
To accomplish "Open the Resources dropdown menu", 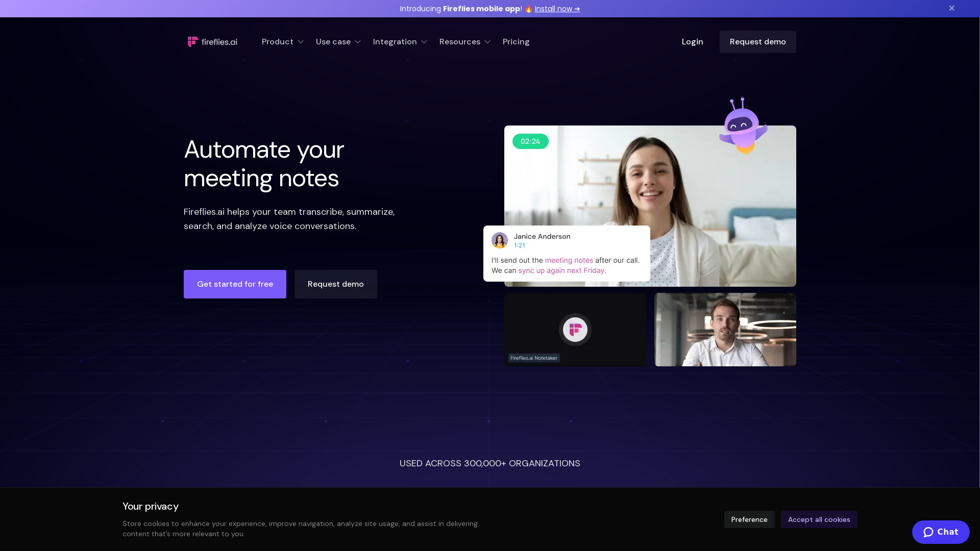I will pos(464,42).
